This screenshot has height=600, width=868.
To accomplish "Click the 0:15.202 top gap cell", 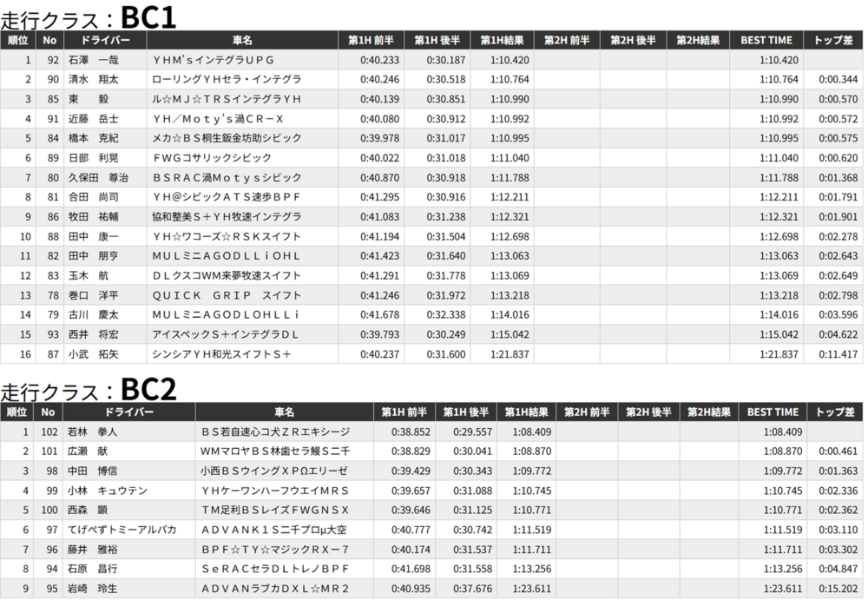I will [x=838, y=589].
